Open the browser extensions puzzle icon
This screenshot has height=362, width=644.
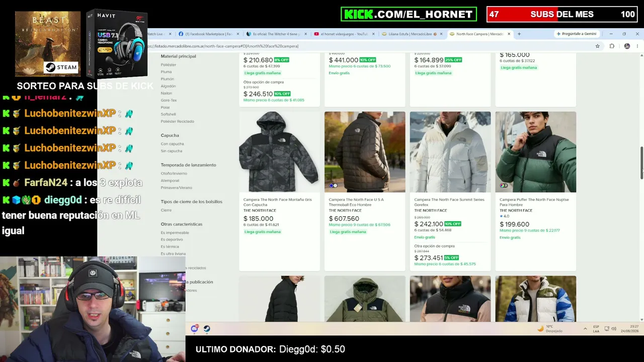coord(612,46)
